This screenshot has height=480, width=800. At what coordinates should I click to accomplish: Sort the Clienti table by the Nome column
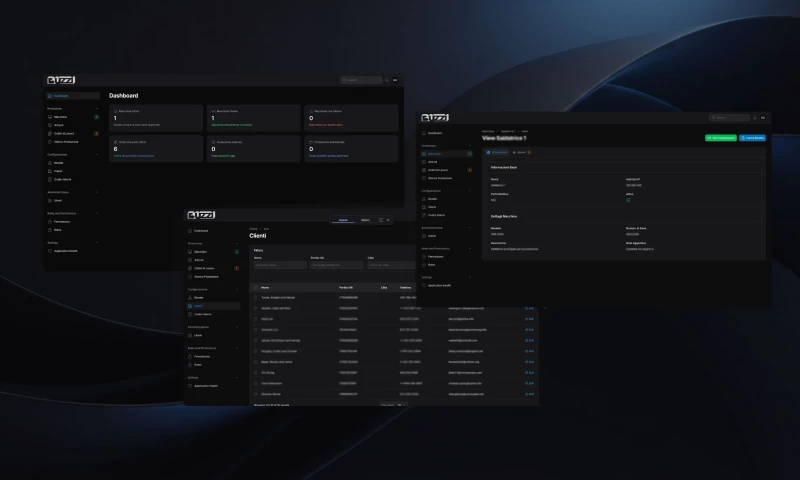[266, 288]
